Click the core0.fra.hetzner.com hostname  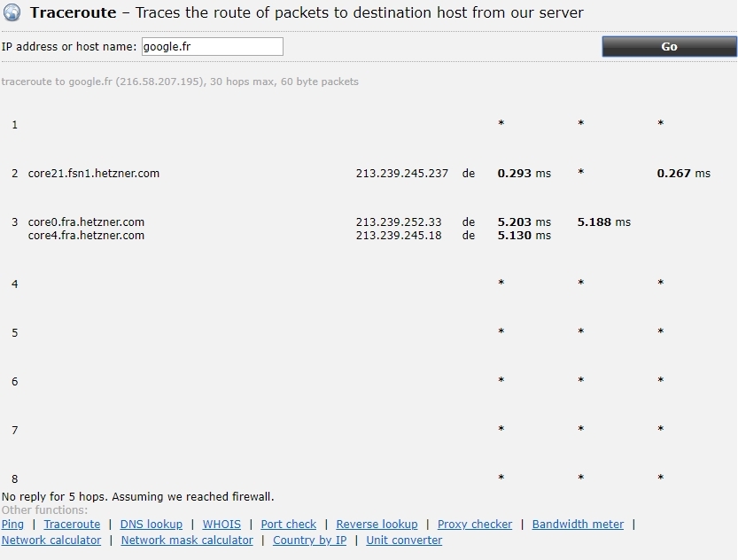point(86,222)
